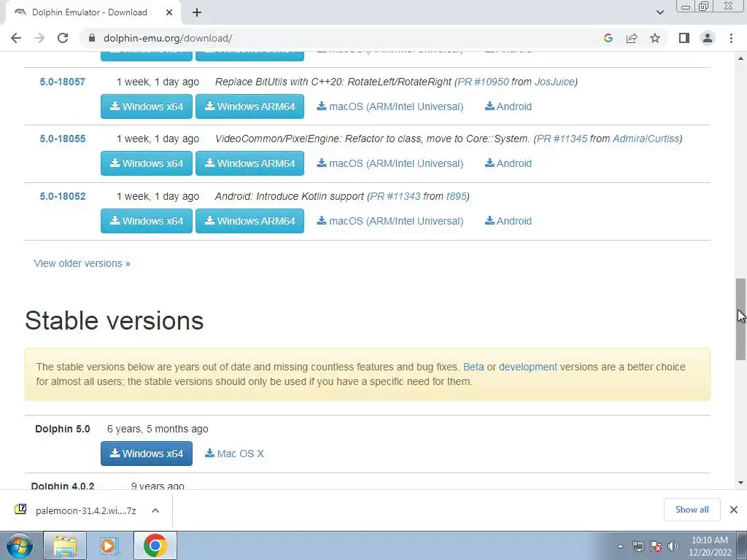Download macOS build for 5.0-18057
The height and width of the screenshot is (560, 747).
click(x=390, y=106)
